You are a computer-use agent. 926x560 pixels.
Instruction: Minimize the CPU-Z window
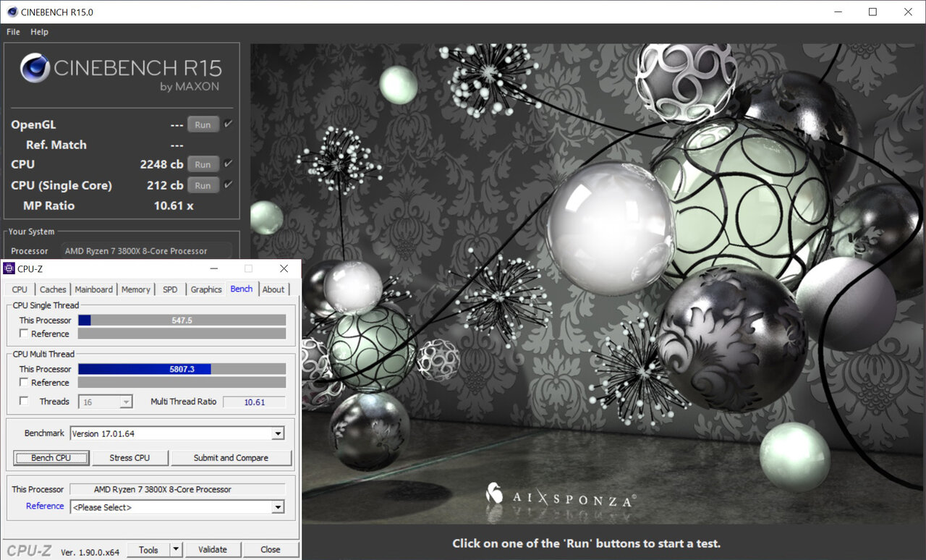[x=214, y=268]
